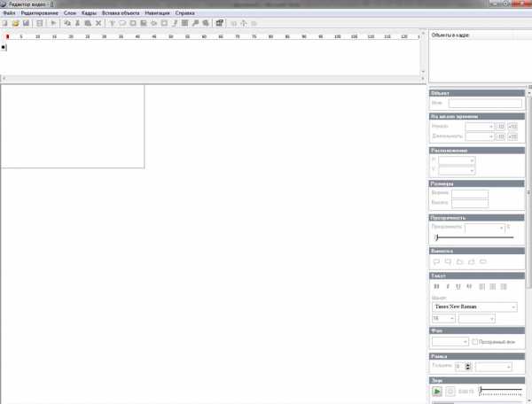The image size is (532, 404).
Task: Select the first speech callout shape
Action: [436, 261]
